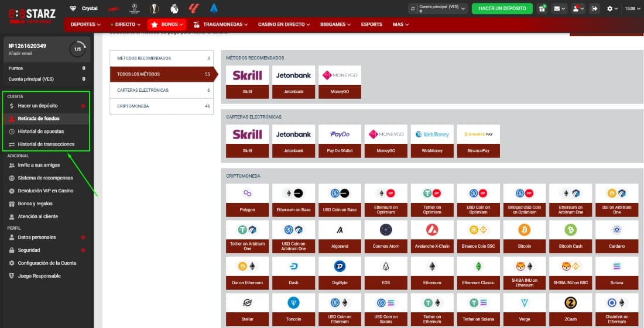Select Stellar withdrawal method

[247, 309]
